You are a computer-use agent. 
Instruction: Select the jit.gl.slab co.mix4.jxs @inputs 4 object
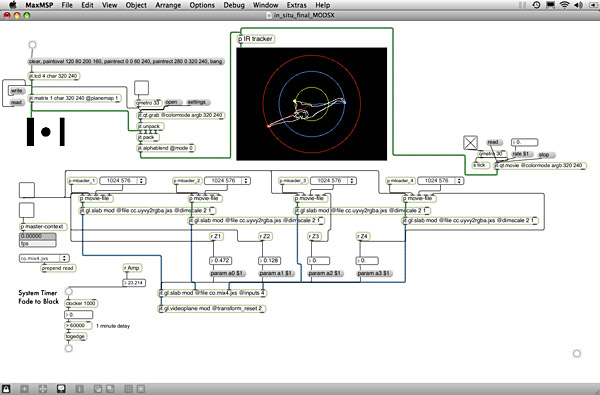pos(212,293)
